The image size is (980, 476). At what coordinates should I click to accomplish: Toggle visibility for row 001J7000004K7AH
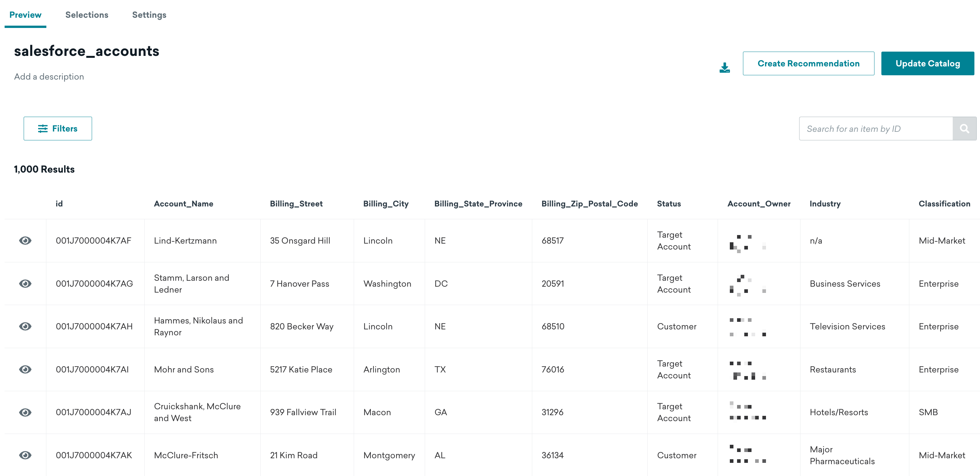pos(26,326)
